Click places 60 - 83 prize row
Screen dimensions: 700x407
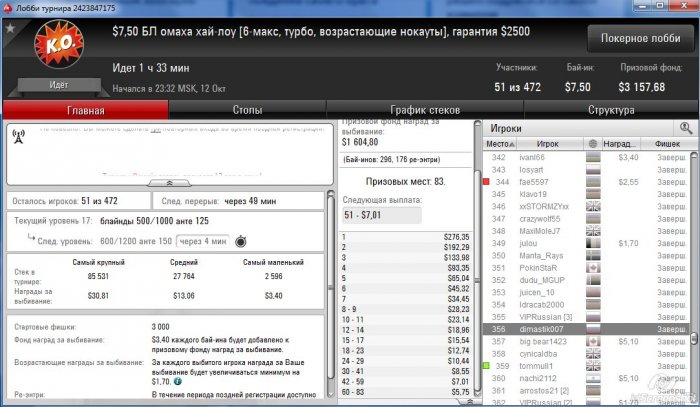point(405,392)
